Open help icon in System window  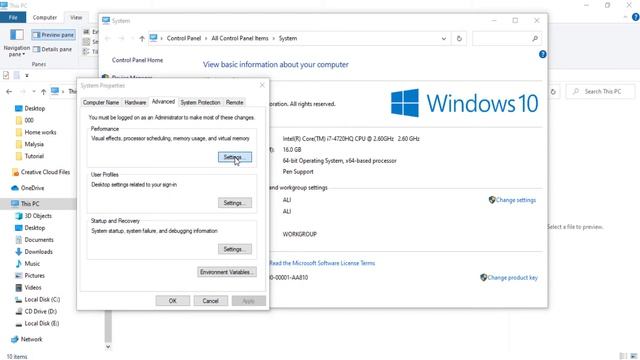(542, 54)
